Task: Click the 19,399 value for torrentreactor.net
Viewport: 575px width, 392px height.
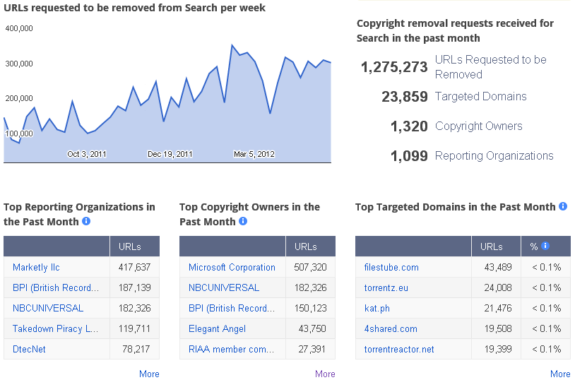Action: (498, 349)
